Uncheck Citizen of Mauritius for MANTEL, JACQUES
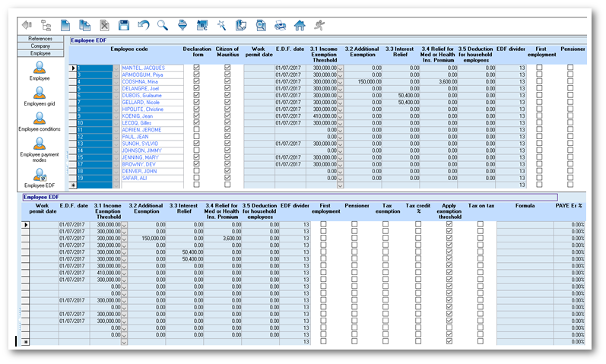The image size is (606, 364). [x=227, y=68]
